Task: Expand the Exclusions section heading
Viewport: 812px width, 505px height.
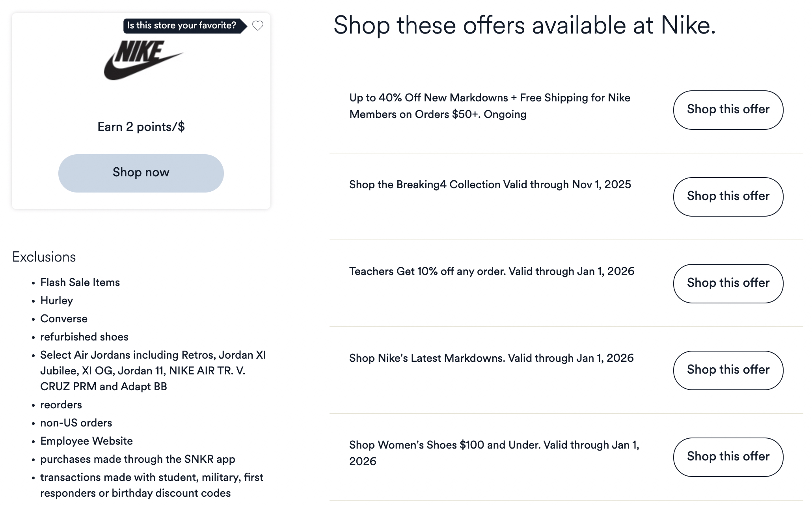Action: (x=44, y=256)
